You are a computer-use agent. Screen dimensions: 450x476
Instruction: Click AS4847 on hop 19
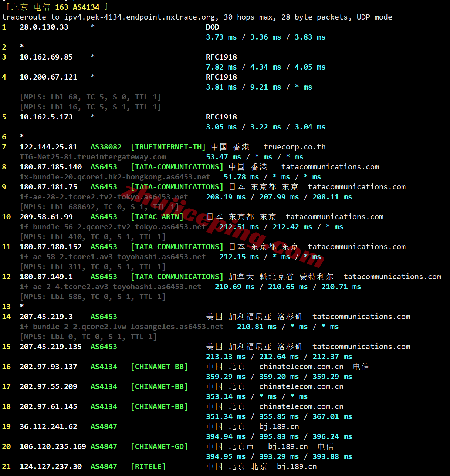104,426
